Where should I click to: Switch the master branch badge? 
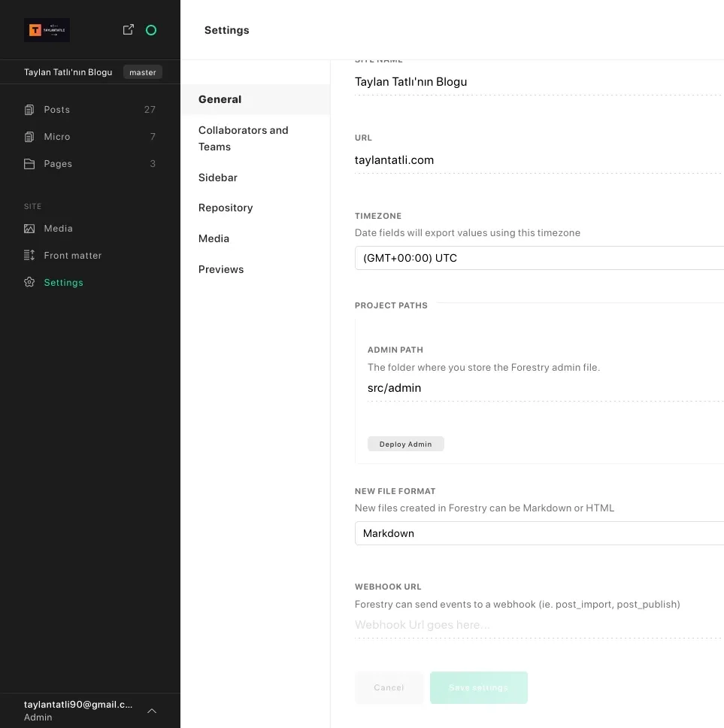[142, 72]
